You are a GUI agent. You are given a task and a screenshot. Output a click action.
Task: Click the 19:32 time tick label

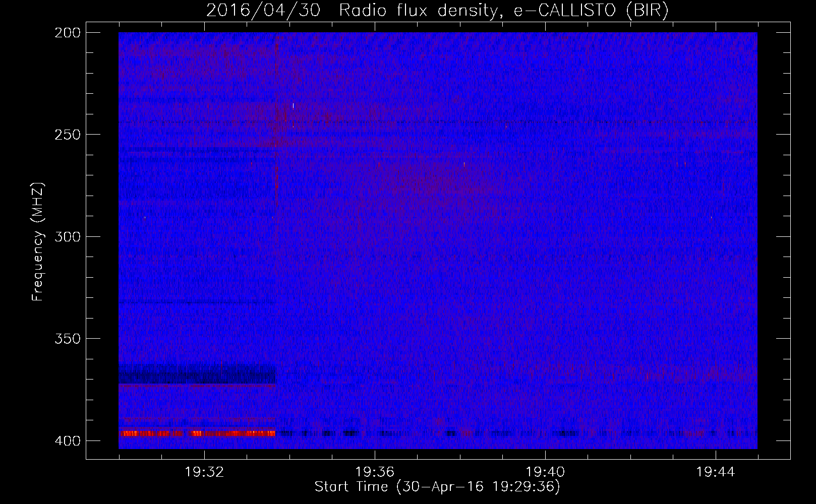pyautogui.click(x=204, y=472)
